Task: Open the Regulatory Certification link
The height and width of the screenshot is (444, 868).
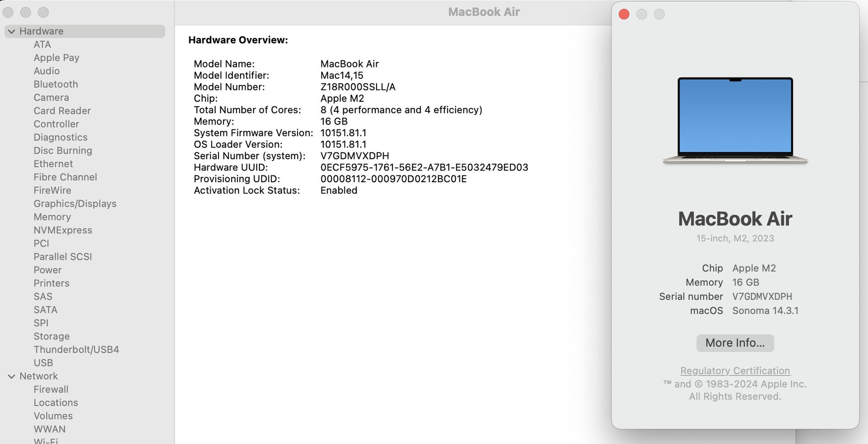Action: (735, 371)
